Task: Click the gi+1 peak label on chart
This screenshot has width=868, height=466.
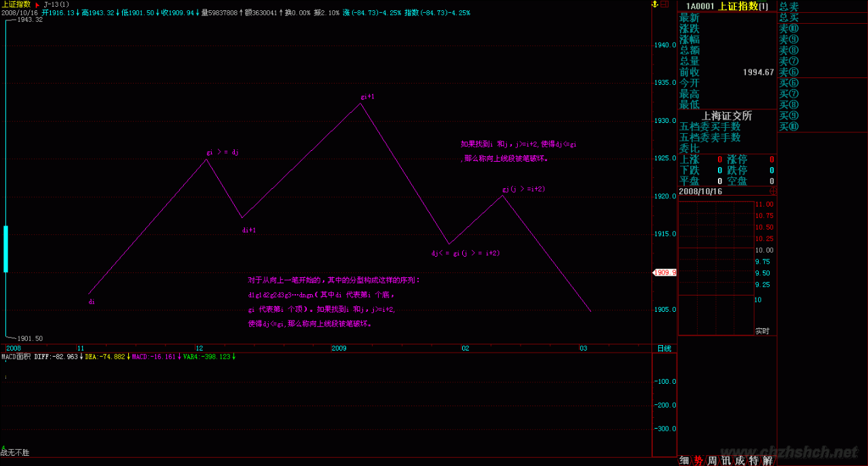Action: click(367, 96)
